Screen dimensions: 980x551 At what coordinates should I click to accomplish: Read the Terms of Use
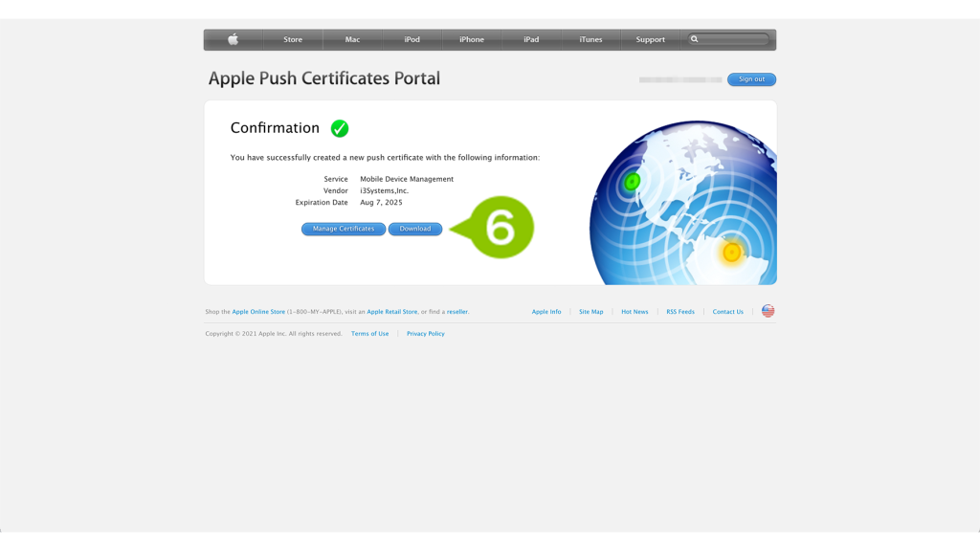pos(370,334)
